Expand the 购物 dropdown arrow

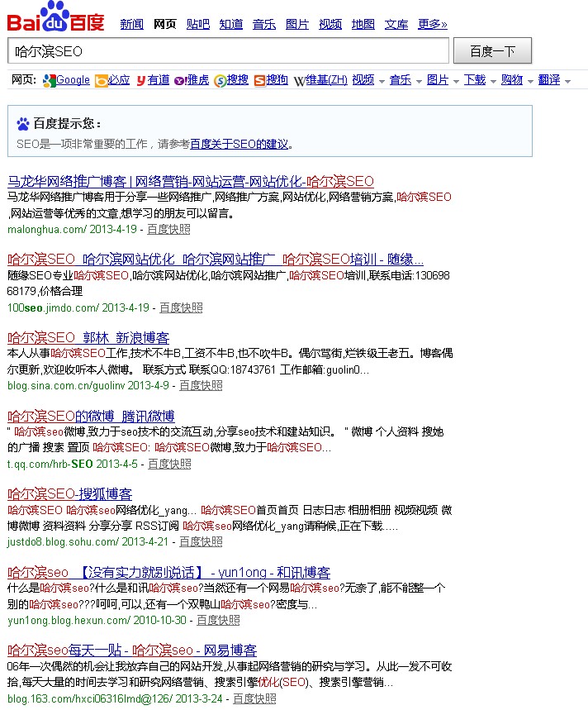point(530,82)
